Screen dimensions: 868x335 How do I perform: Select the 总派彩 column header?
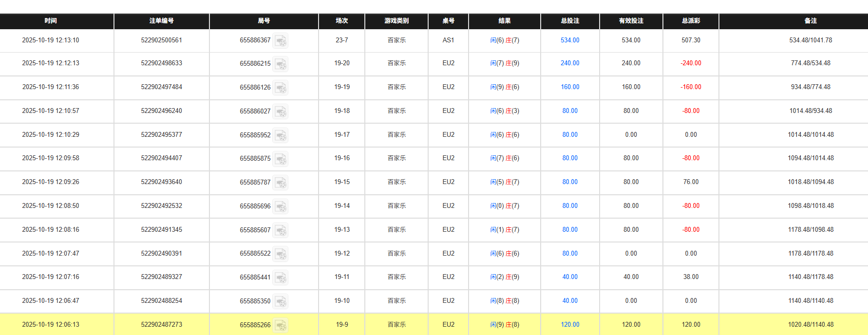(691, 21)
